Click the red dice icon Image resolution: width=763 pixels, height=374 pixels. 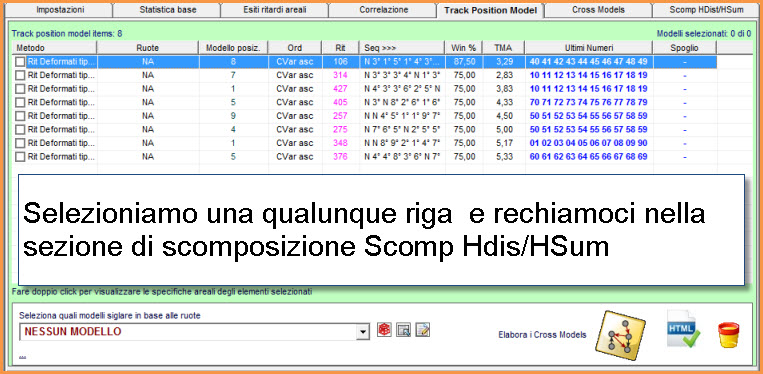click(x=384, y=330)
